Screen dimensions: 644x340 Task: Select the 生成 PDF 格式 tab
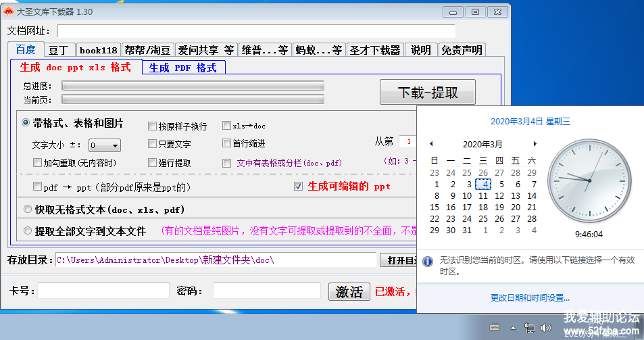click(x=183, y=68)
